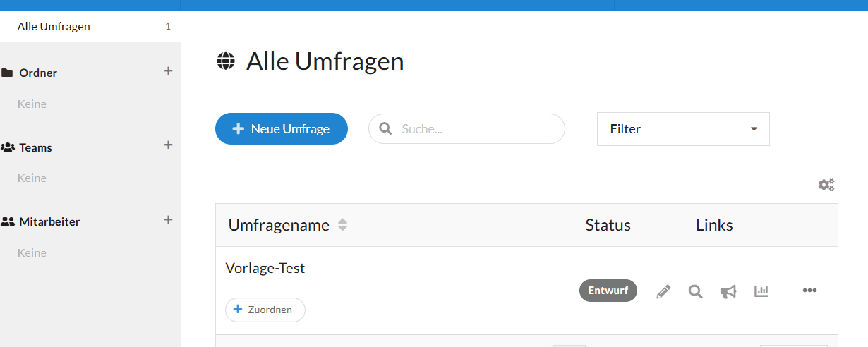Click the Neue Umfrage button

click(282, 129)
